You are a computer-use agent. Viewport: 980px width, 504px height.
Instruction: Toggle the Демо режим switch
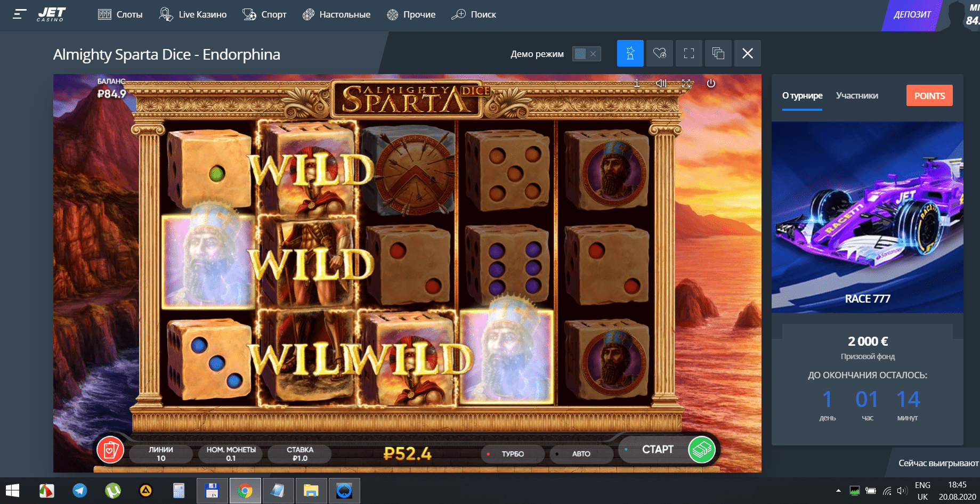point(586,54)
